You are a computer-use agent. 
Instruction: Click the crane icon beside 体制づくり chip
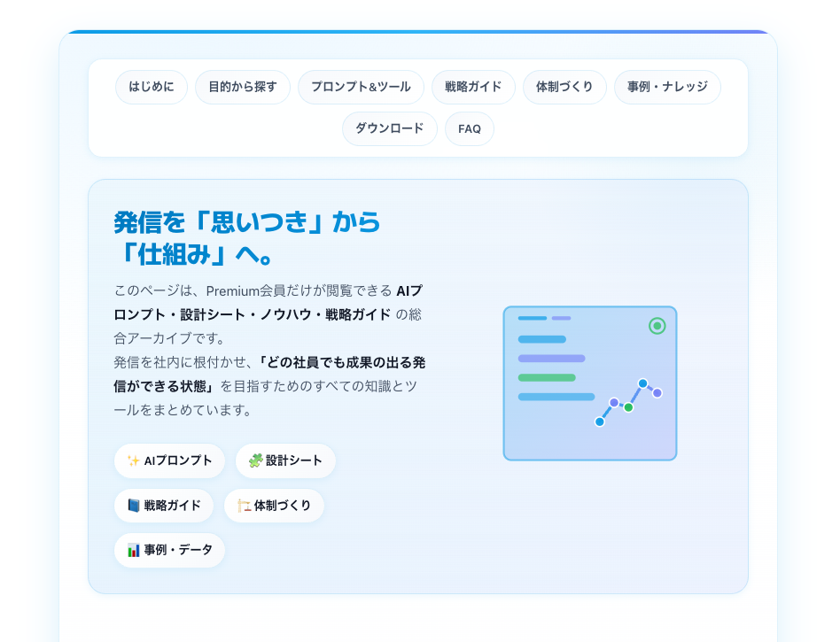click(244, 506)
